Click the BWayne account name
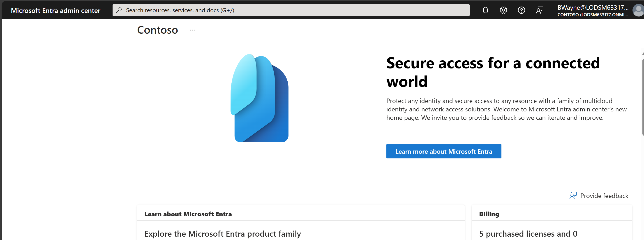This screenshot has height=240, width=644. 593,7
